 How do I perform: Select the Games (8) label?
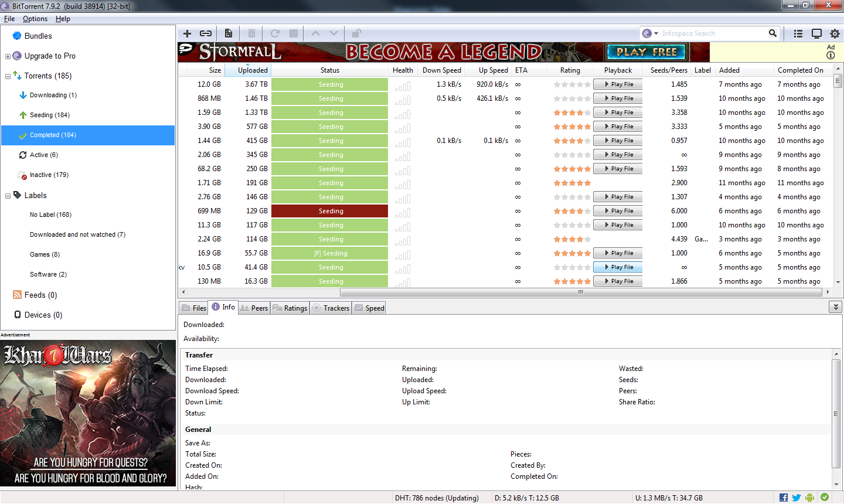45,254
